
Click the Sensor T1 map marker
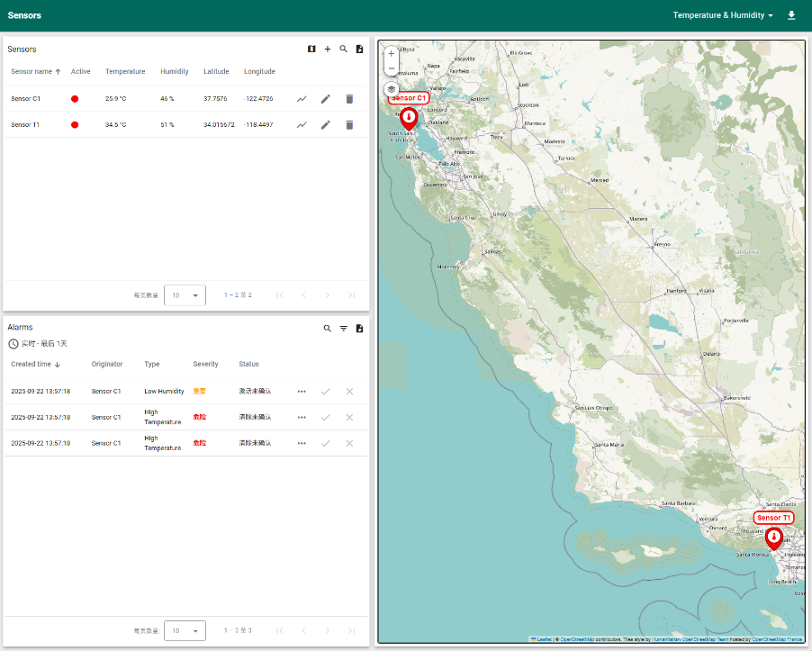773,538
